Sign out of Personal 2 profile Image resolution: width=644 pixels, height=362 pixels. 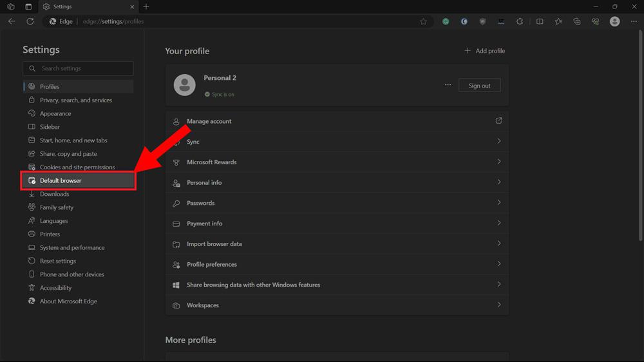[x=479, y=86]
